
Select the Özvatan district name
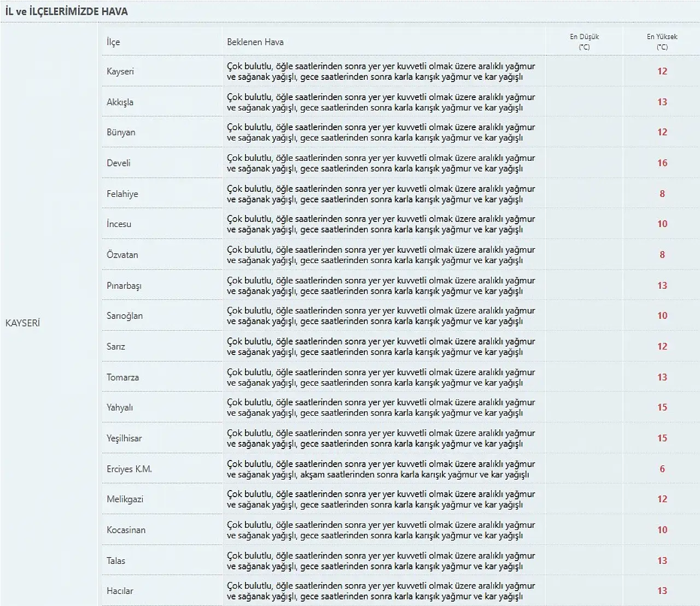122,254
